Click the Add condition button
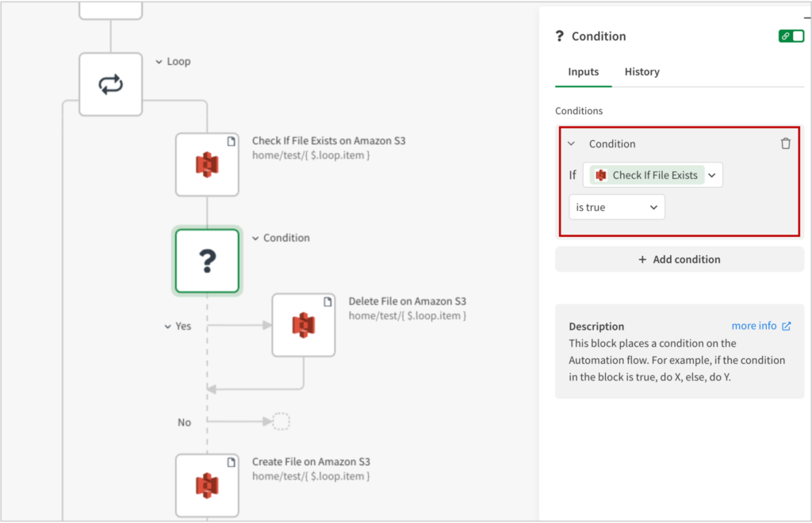 pyautogui.click(x=680, y=259)
